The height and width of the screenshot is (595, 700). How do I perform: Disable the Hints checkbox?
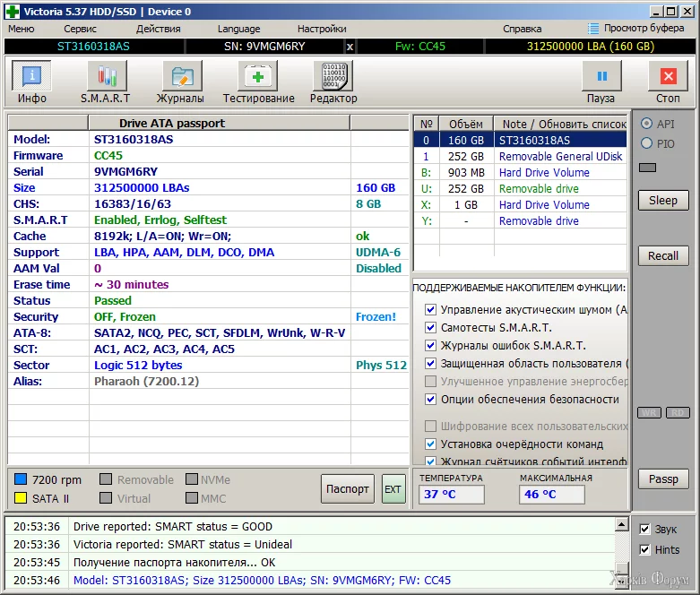pos(644,549)
